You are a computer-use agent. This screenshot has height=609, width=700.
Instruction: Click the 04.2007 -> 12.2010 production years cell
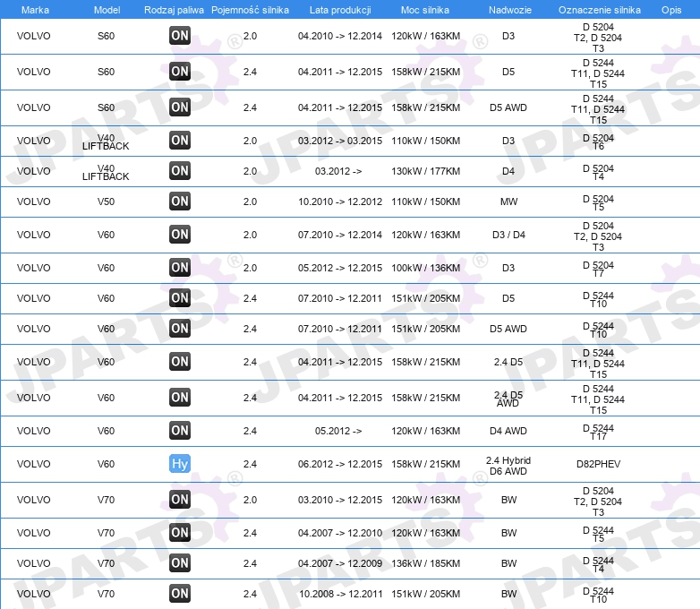coord(340,533)
